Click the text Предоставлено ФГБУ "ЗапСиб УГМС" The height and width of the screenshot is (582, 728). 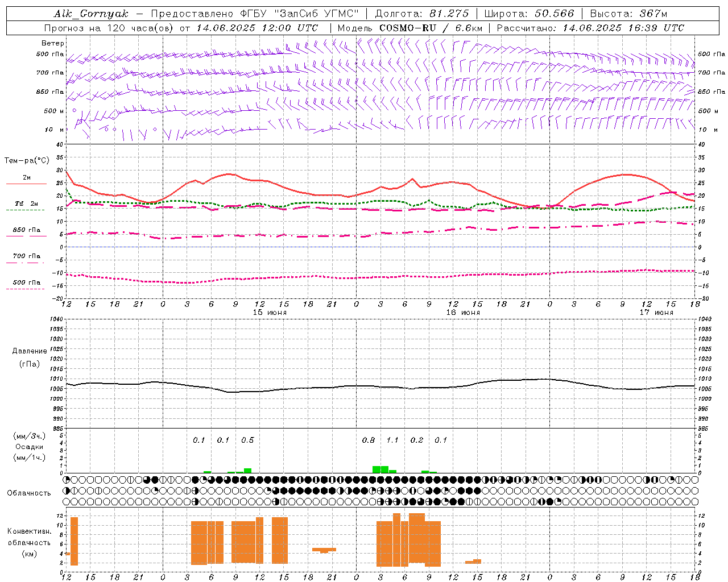[255, 14]
